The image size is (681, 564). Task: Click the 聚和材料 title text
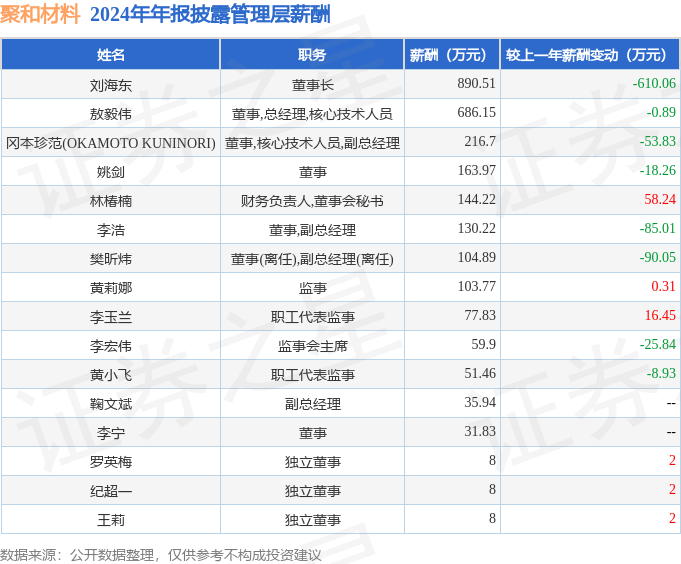[40, 14]
